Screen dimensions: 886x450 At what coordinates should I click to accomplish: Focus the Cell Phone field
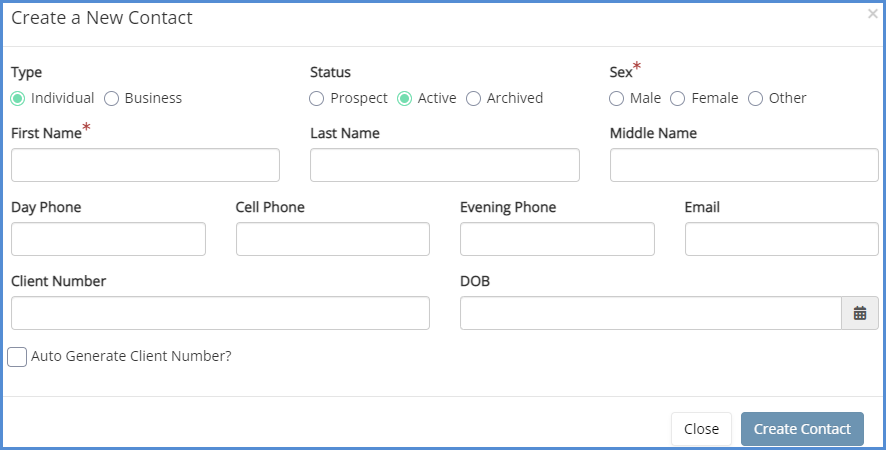coord(332,239)
